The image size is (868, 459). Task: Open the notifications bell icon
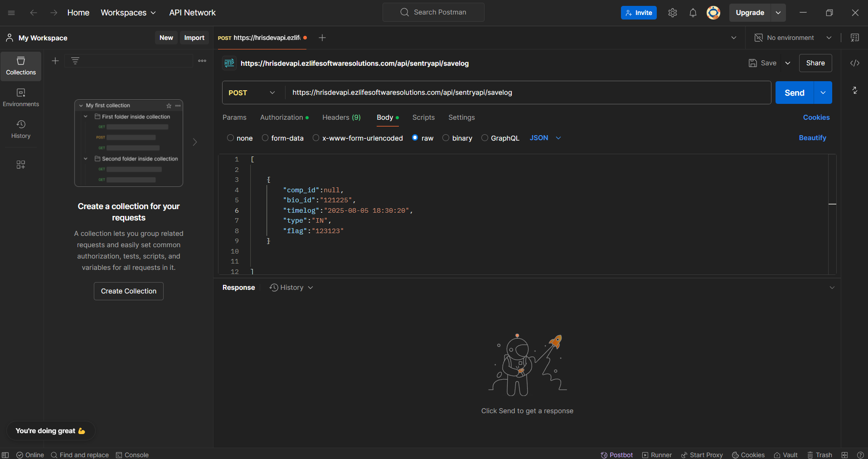[693, 13]
